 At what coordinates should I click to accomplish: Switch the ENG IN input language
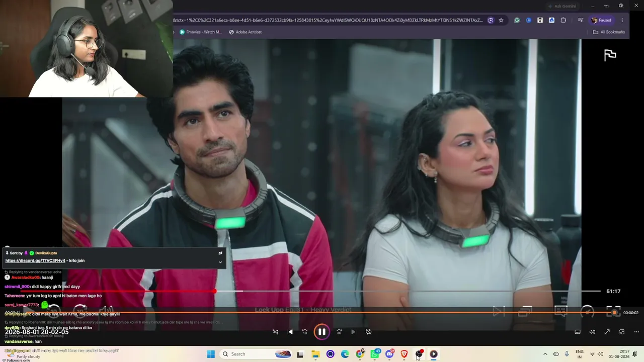click(x=580, y=354)
